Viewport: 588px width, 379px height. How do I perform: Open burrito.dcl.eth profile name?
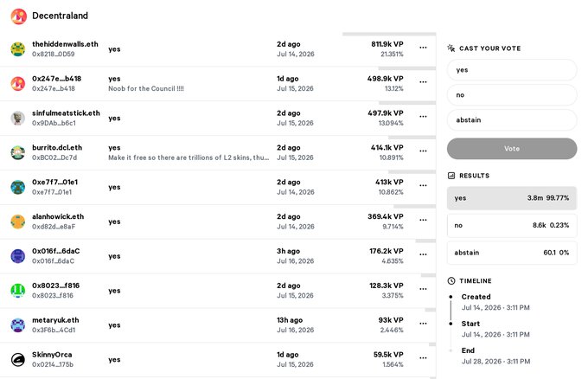57,148
